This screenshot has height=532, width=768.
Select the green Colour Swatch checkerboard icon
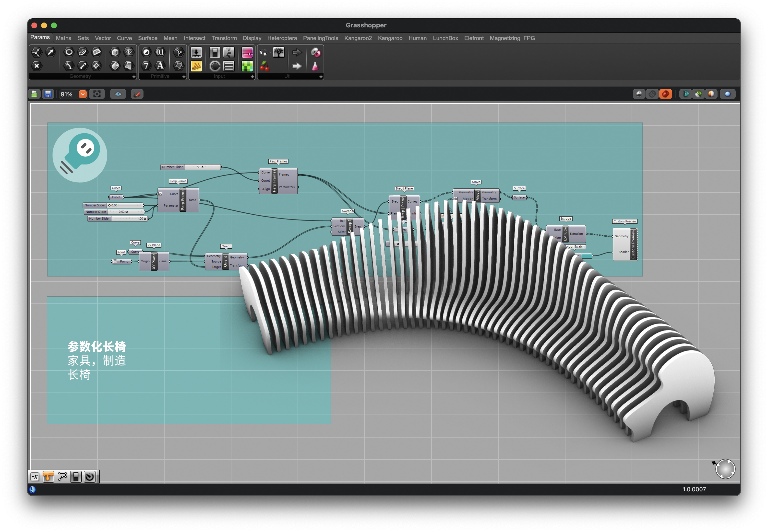point(247,66)
